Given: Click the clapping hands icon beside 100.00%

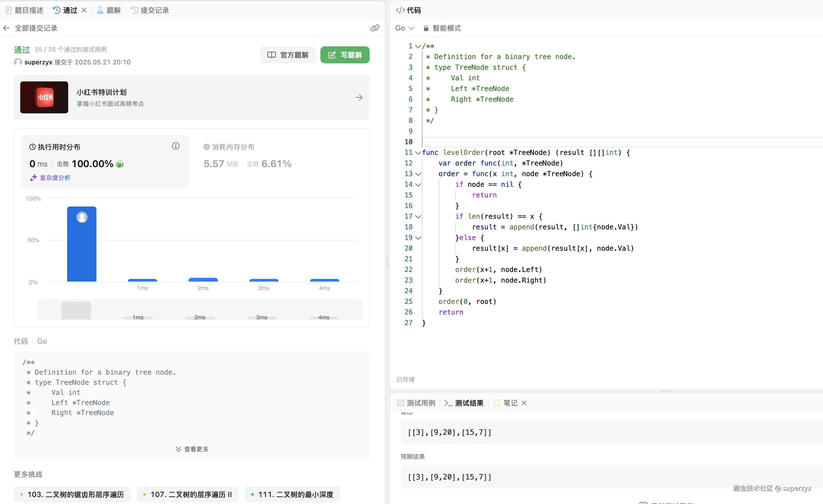Looking at the screenshot, I should [120, 164].
